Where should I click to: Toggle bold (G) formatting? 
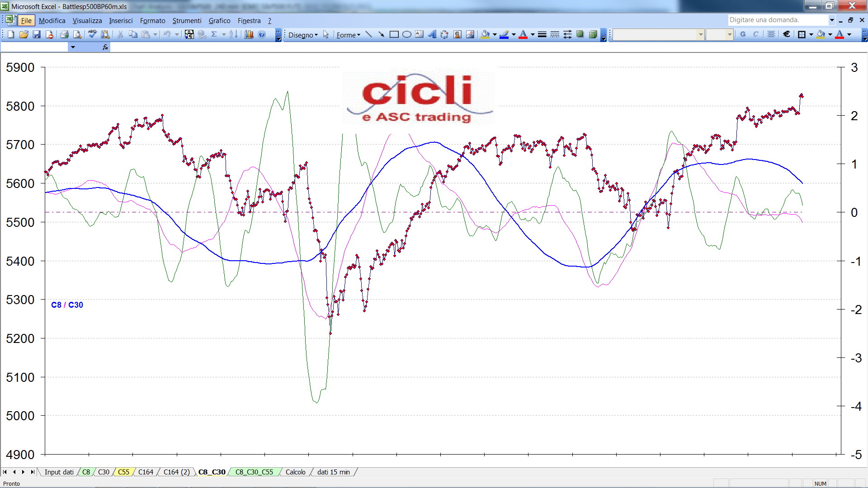pos(743,34)
